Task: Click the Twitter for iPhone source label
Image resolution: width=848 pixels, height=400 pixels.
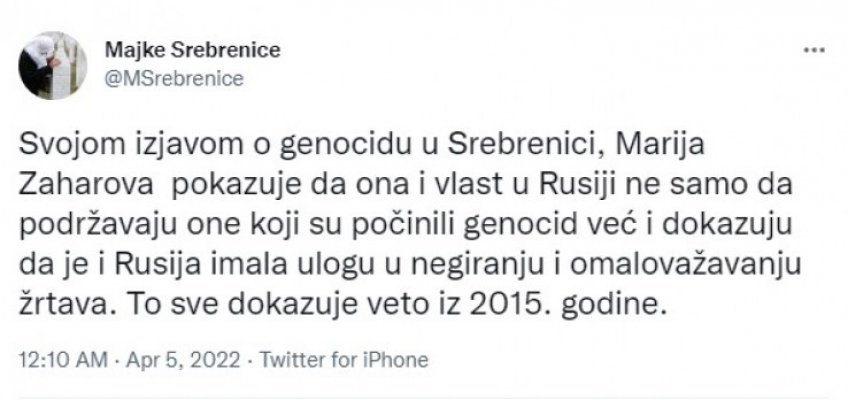Action: pyautogui.click(x=307, y=357)
